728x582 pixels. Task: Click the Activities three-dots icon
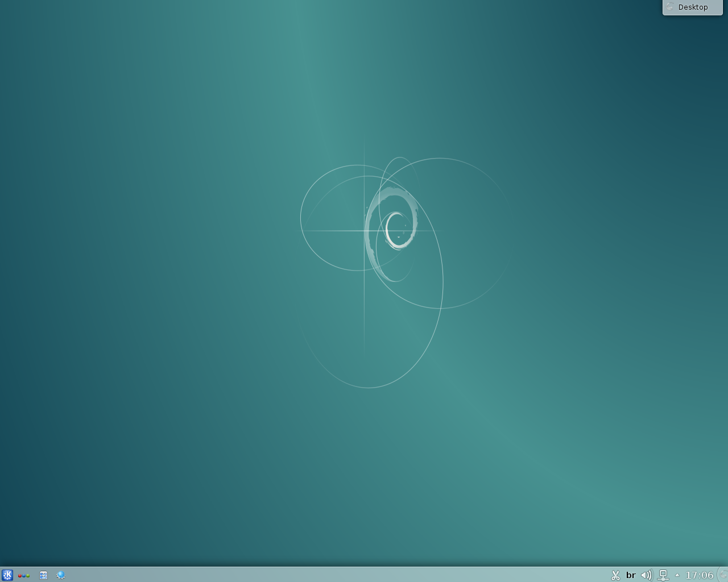[24, 575]
